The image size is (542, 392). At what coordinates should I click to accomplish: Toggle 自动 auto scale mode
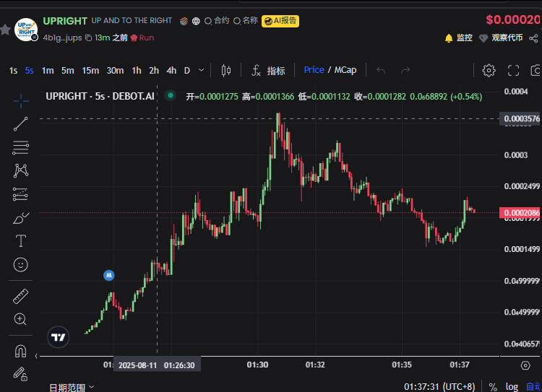533,387
